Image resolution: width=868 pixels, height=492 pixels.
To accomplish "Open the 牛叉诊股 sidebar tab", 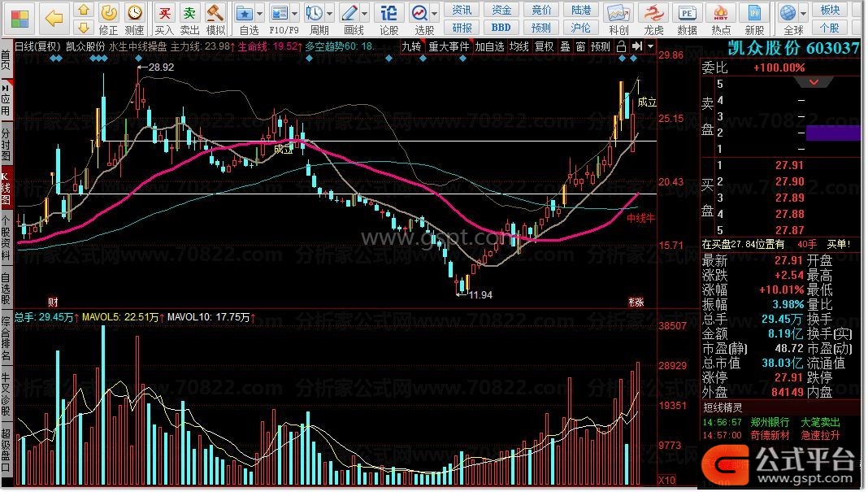I will point(6,394).
